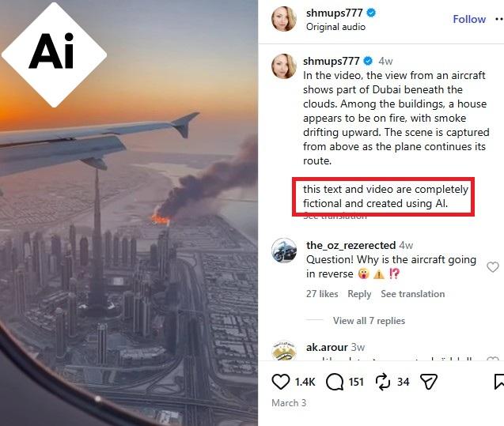See translation of the_oz_rezerected's comment

tap(413, 294)
